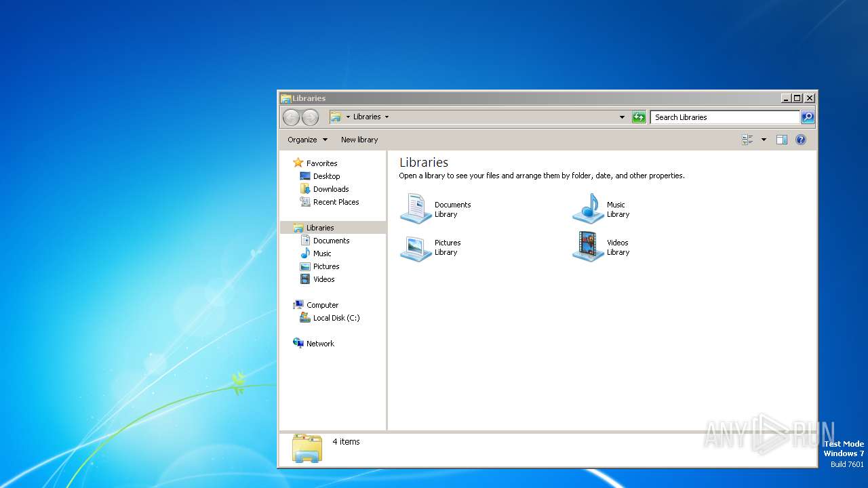Toggle the preview pane

pos(781,140)
